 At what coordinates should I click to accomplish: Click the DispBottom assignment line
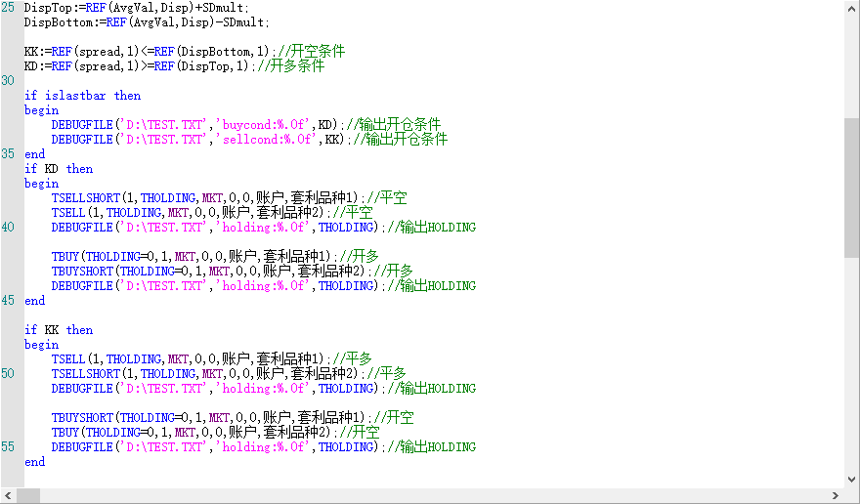point(147,22)
